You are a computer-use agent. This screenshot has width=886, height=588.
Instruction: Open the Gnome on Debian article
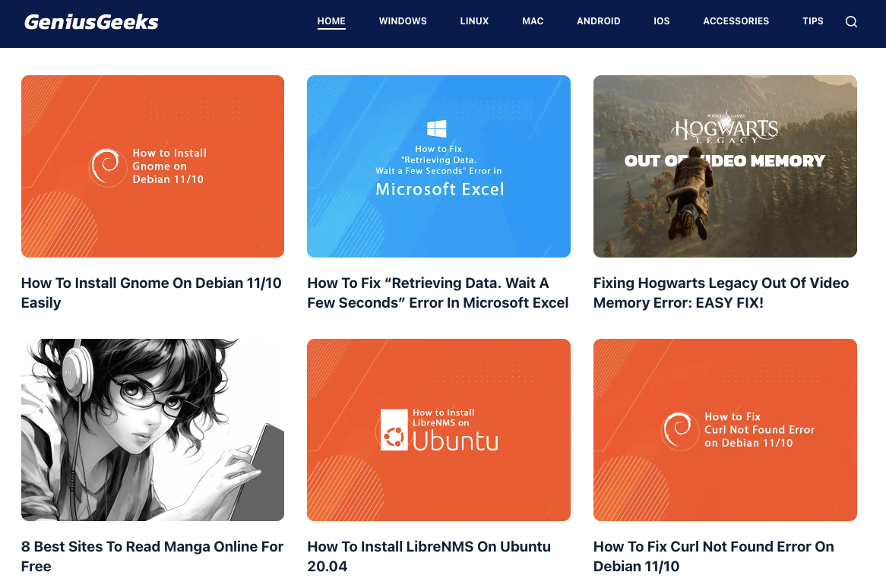(x=150, y=292)
